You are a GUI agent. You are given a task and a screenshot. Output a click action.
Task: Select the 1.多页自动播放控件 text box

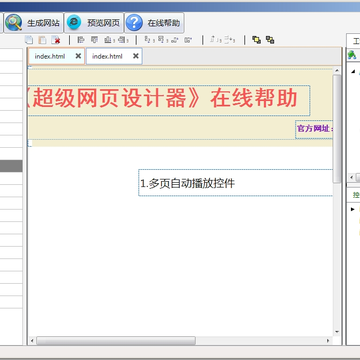235,183
